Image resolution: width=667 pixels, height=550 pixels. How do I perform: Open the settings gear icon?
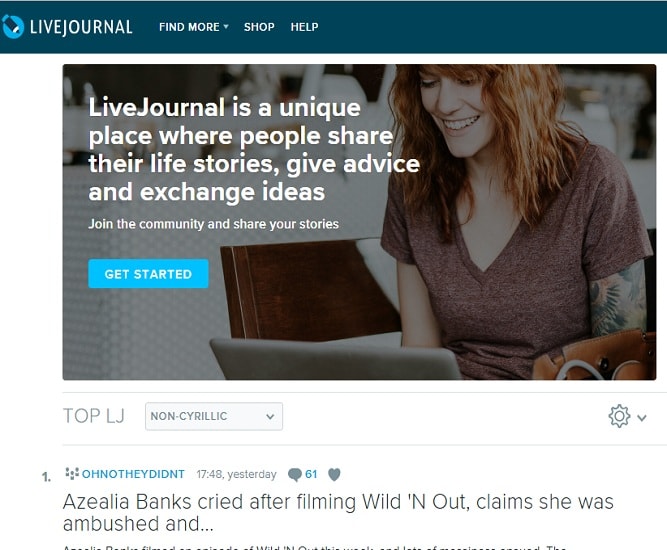tap(619, 416)
